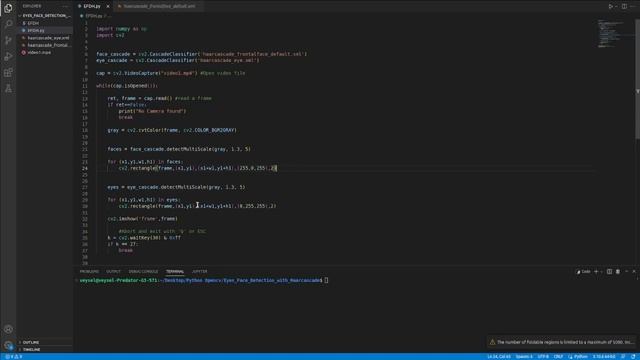Click the Code shell label in terminal toolbar

pos(583,271)
